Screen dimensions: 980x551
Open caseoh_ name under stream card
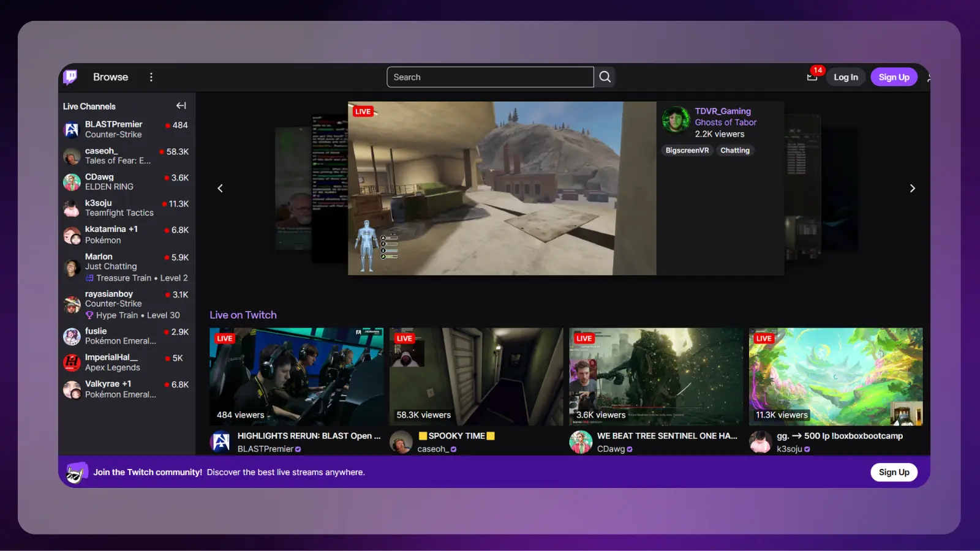coord(432,449)
